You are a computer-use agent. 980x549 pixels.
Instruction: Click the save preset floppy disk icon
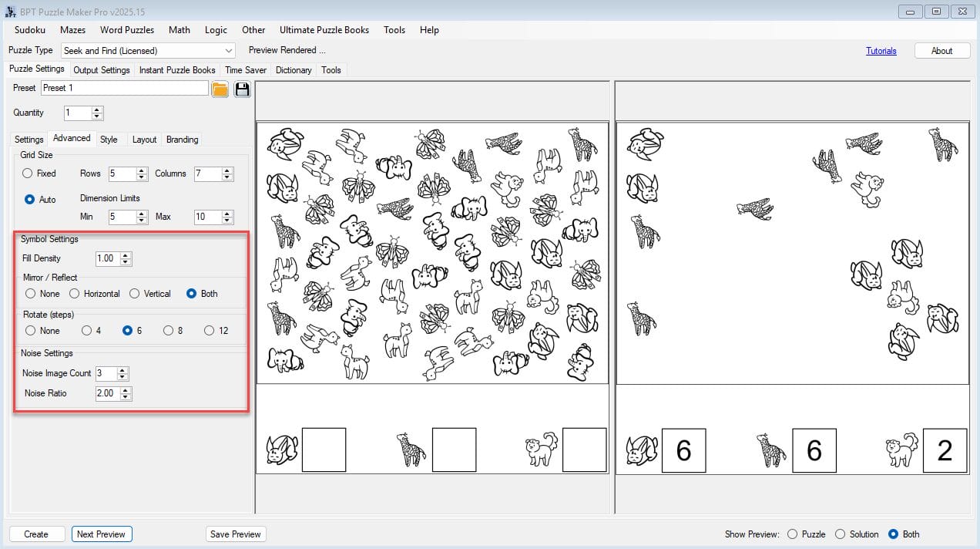242,89
